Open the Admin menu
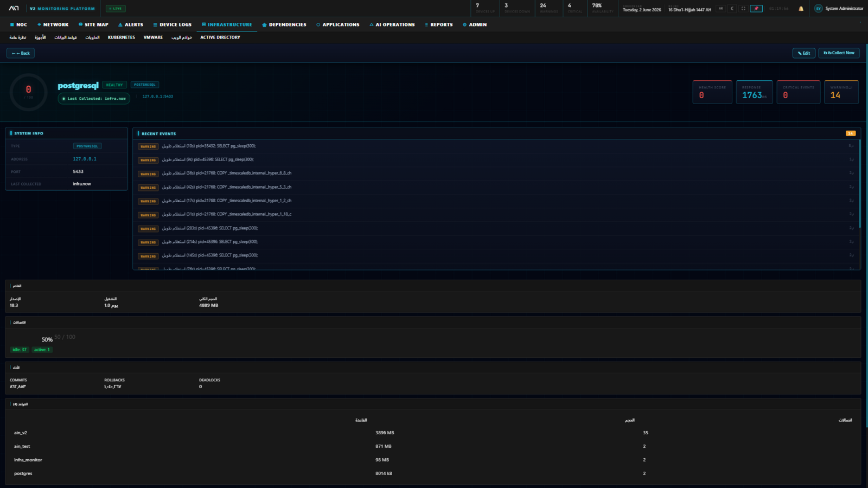This screenshot has height=488, width=868. point(475,24)
